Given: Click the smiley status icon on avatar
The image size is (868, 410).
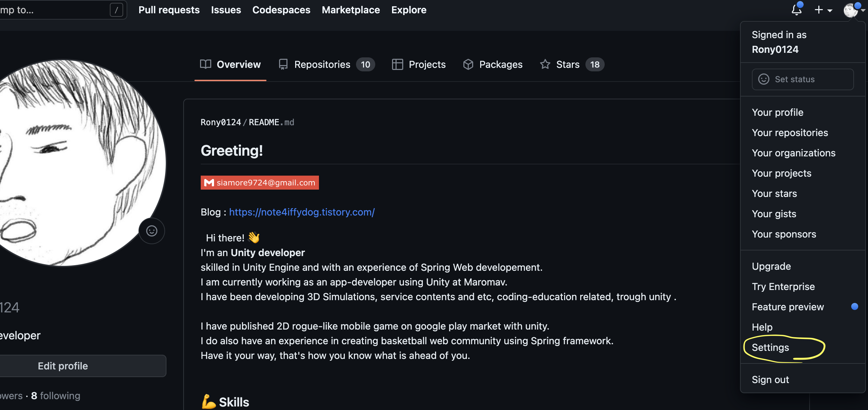Looking at the screenshot, I should coord(152,231).
